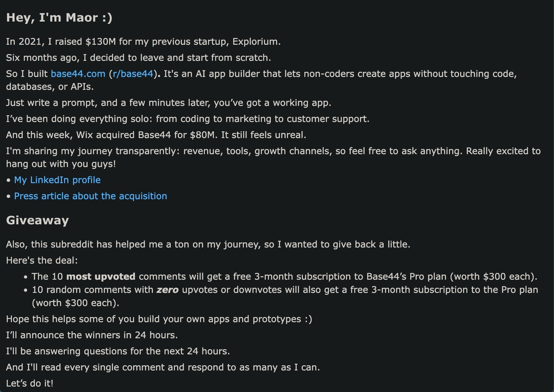The image size is (554, 392).
Task: Click the "Here's the deal:" line
Action: tap(42, 260)
